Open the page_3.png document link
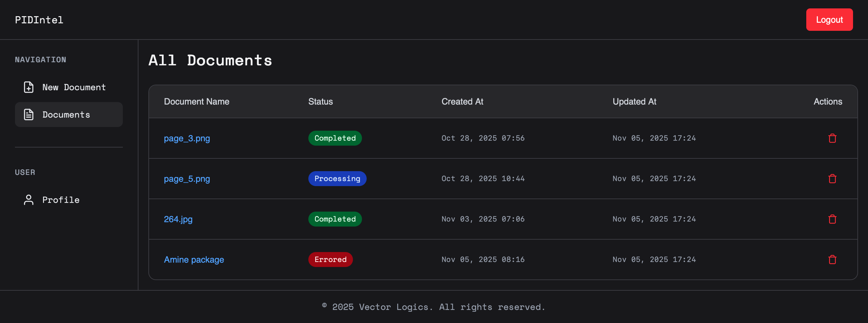Screen dimensions: 868x323 pyautogui.click(x=187, y=138)
